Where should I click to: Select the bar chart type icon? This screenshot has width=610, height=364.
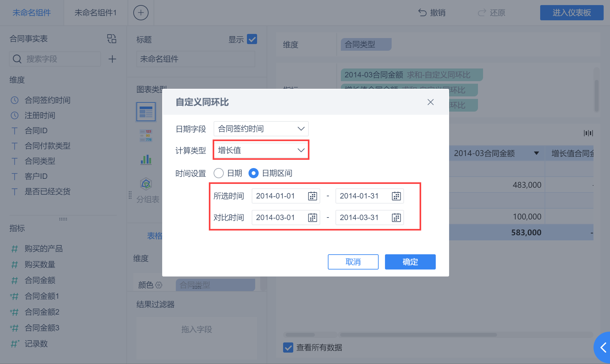146,159
